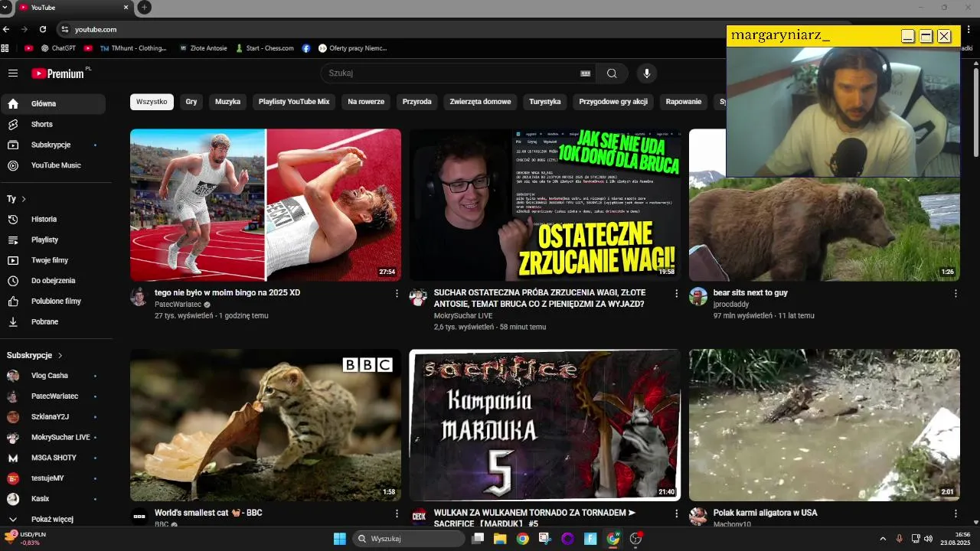Open the browser apps grid bookmark

coord(5,47)
